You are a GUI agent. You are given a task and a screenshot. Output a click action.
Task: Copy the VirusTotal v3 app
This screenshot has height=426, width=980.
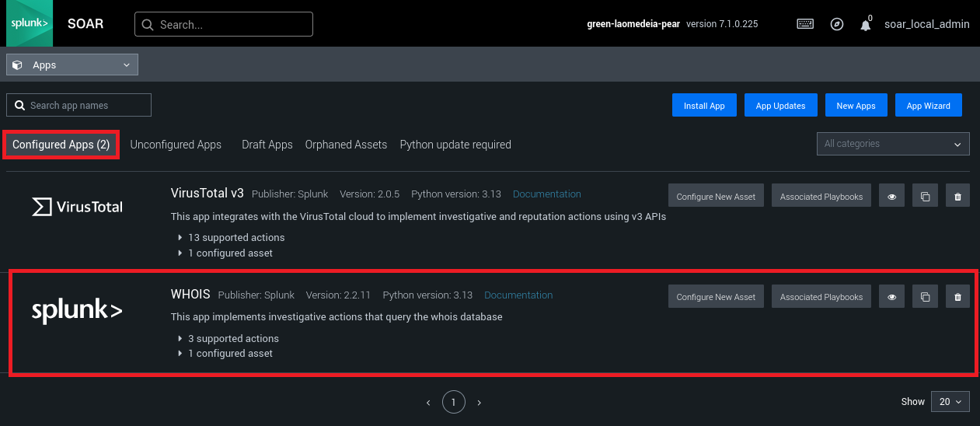point(925,197)
